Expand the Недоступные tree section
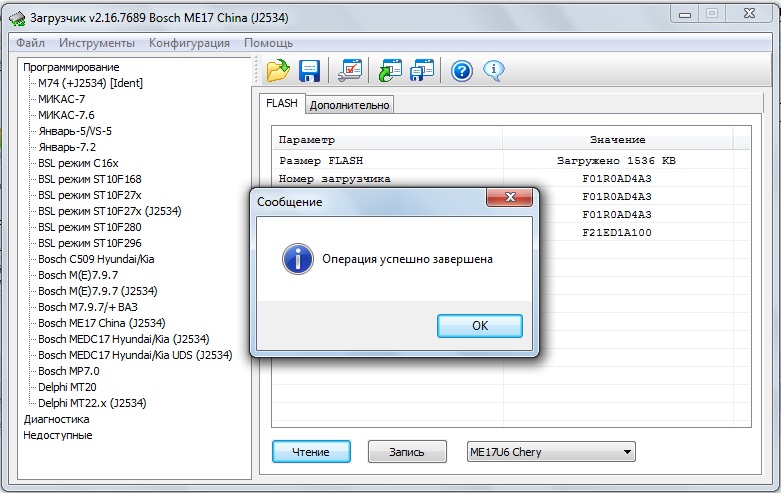Viewport: 781px width, 493px height. click(x=58, y=435)
